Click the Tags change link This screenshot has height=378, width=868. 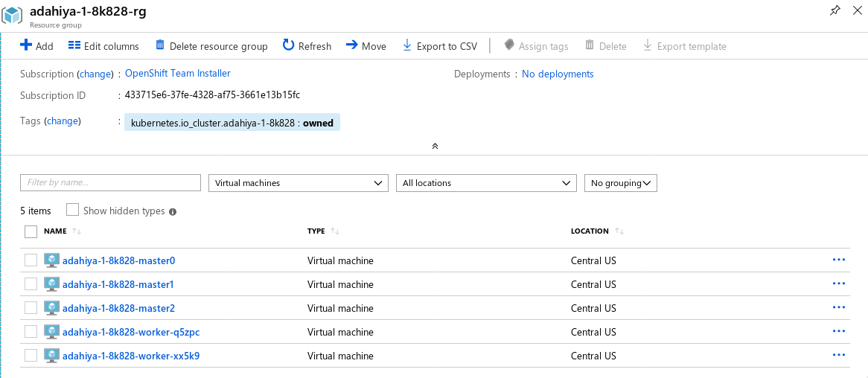tap(63, 121)
